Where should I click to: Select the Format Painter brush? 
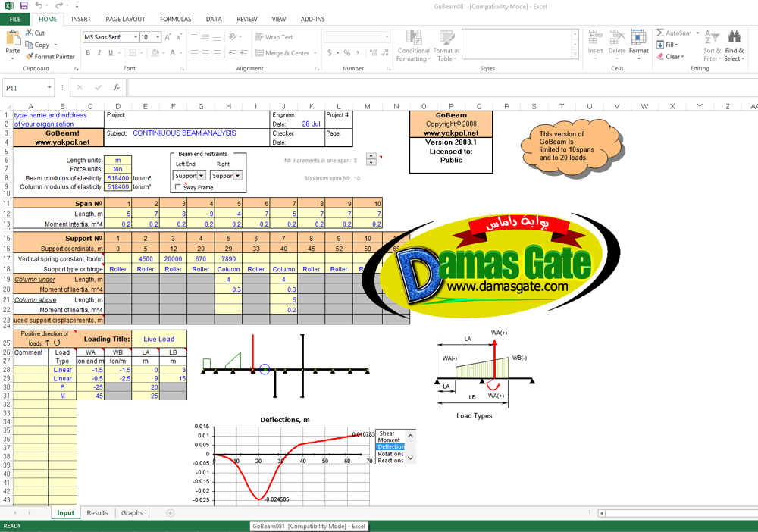click(30, 56)
